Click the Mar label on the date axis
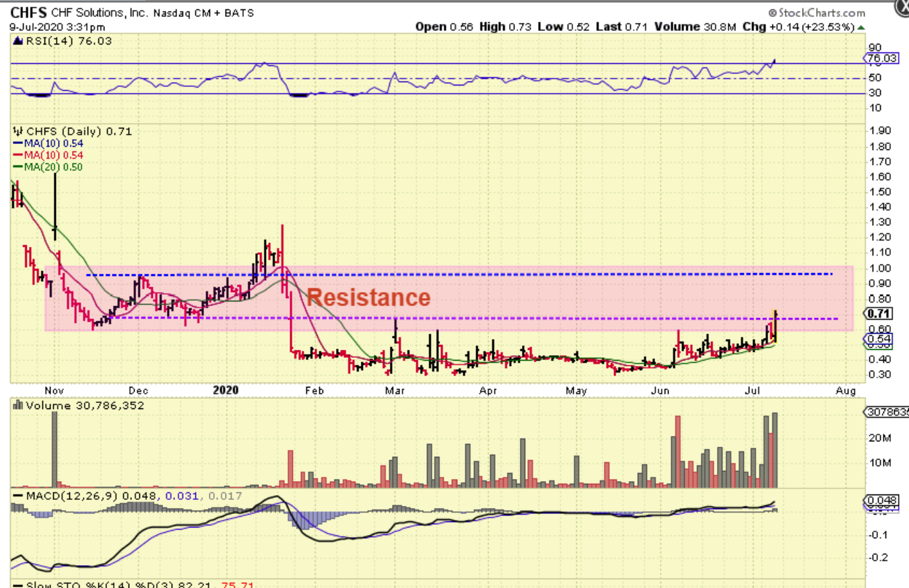Viewport: 909px width, 588px height. (x=397, y=390)
